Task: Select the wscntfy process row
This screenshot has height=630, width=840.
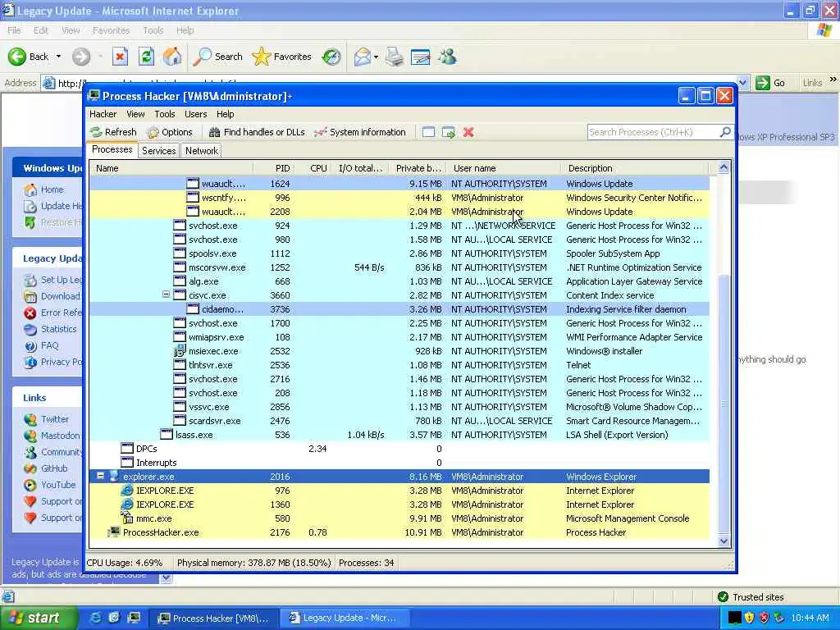Action: tap(399, 198)
